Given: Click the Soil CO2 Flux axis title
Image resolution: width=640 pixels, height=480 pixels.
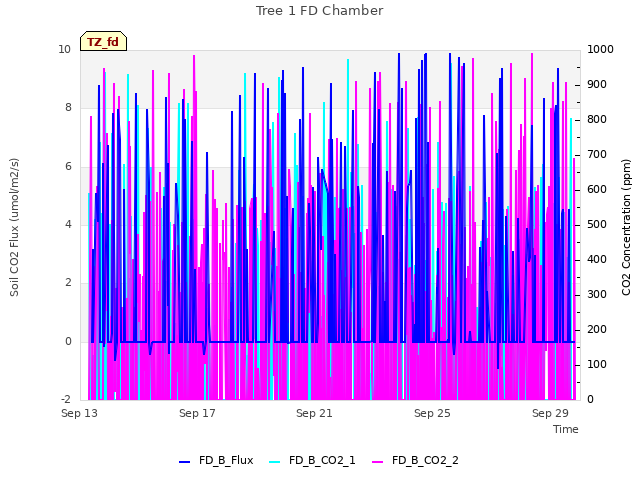Looking at the screenshot, I should pos(14,227).
